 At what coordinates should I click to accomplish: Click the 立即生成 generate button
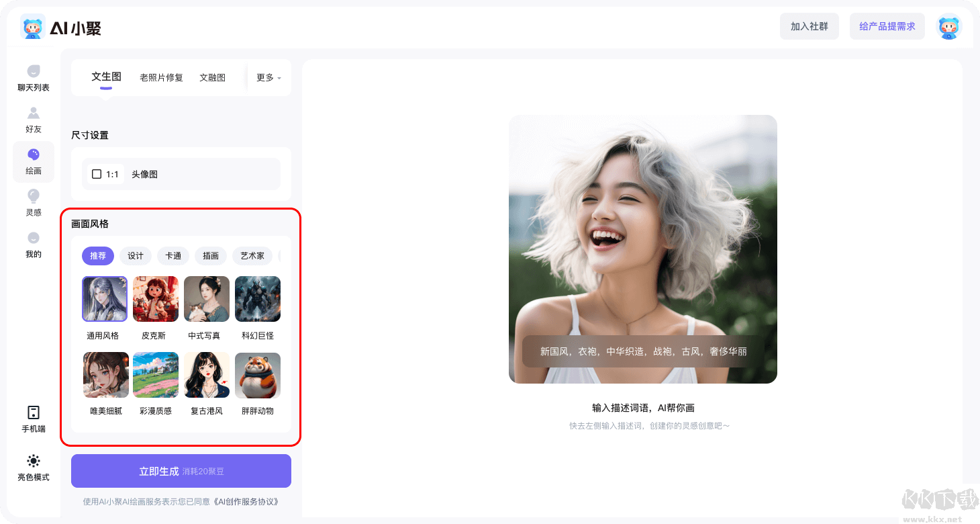[181, 470]
